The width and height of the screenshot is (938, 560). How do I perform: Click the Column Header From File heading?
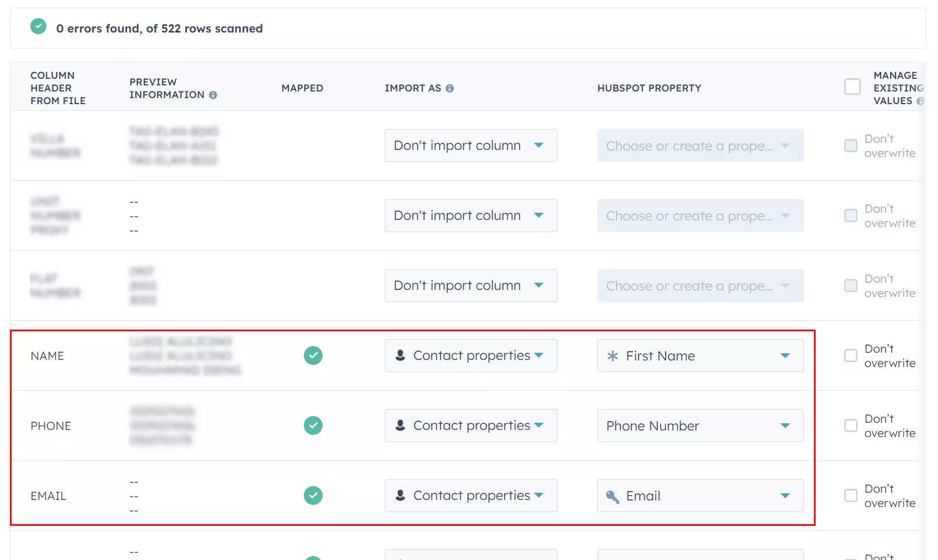58,88
